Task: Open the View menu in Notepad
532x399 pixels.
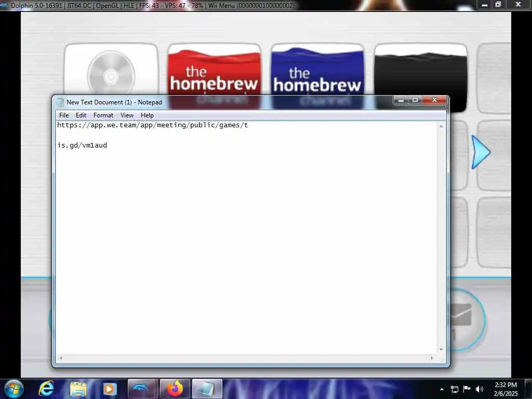Action: coord(127,115)
